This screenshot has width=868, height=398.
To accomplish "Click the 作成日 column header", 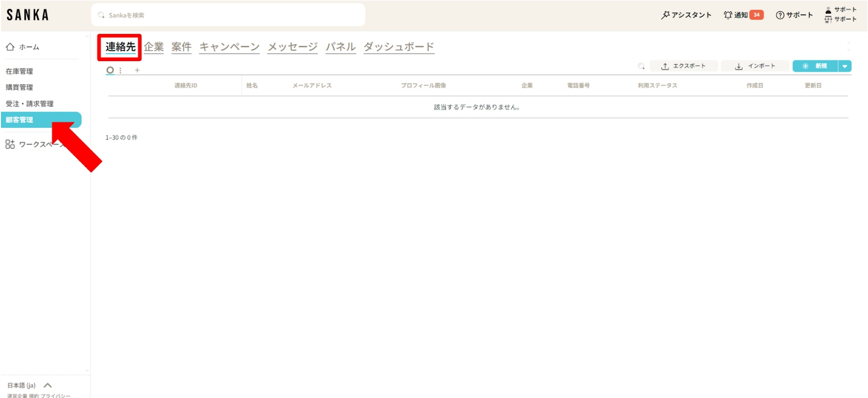I will (755, 86).
